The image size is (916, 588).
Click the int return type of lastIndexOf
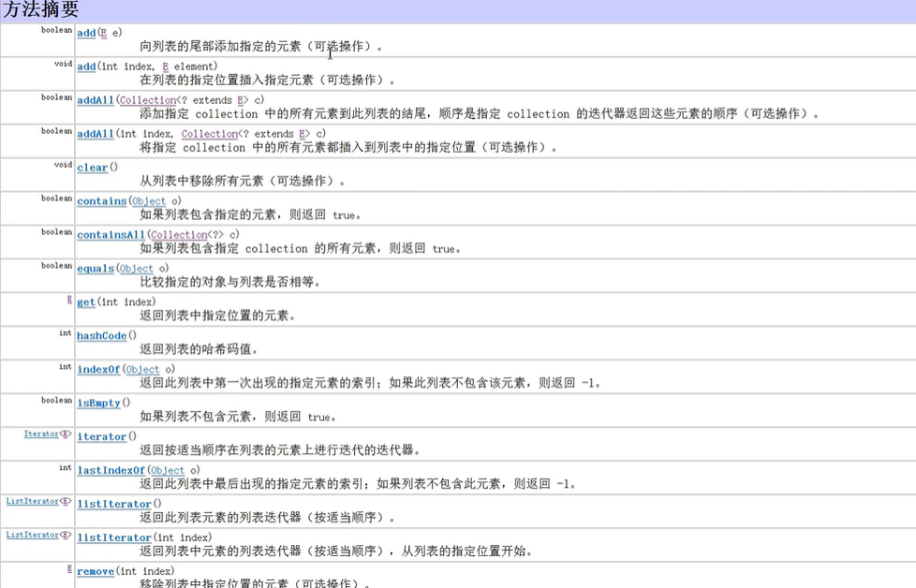(x=66, y=468)
